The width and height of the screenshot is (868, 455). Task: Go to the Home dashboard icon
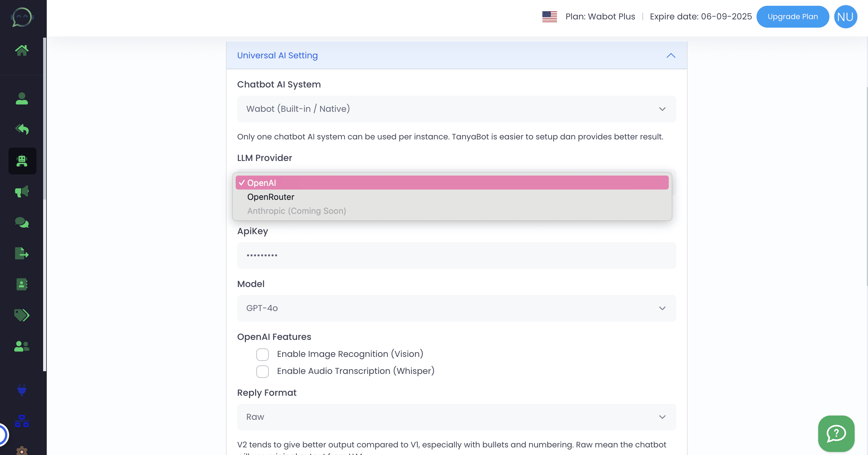22,50
